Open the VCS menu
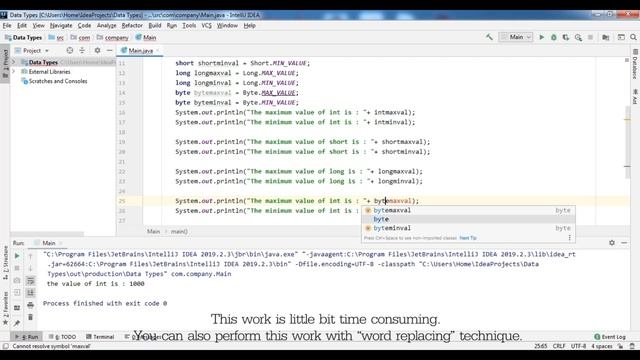 [207, 25]
